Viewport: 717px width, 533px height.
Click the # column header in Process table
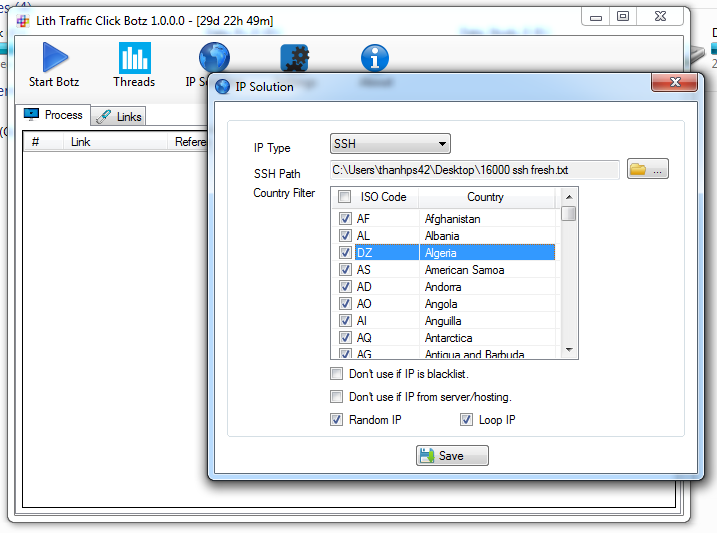[x=44, y=142]
